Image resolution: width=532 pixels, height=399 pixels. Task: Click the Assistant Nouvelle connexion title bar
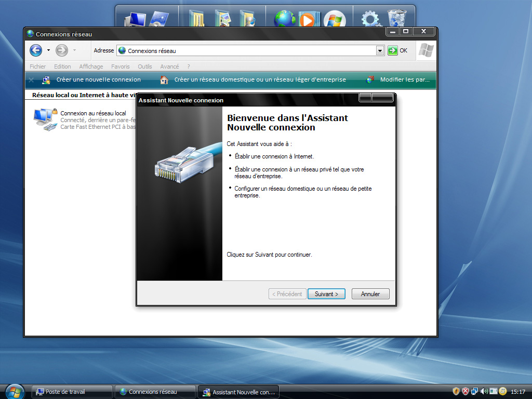click(248, 100)
